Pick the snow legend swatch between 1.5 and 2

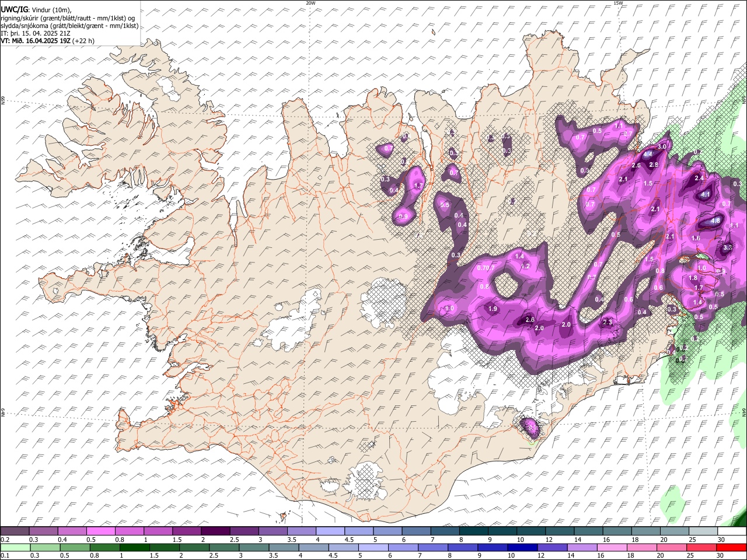pyautogui.click(x=187, y=531)
